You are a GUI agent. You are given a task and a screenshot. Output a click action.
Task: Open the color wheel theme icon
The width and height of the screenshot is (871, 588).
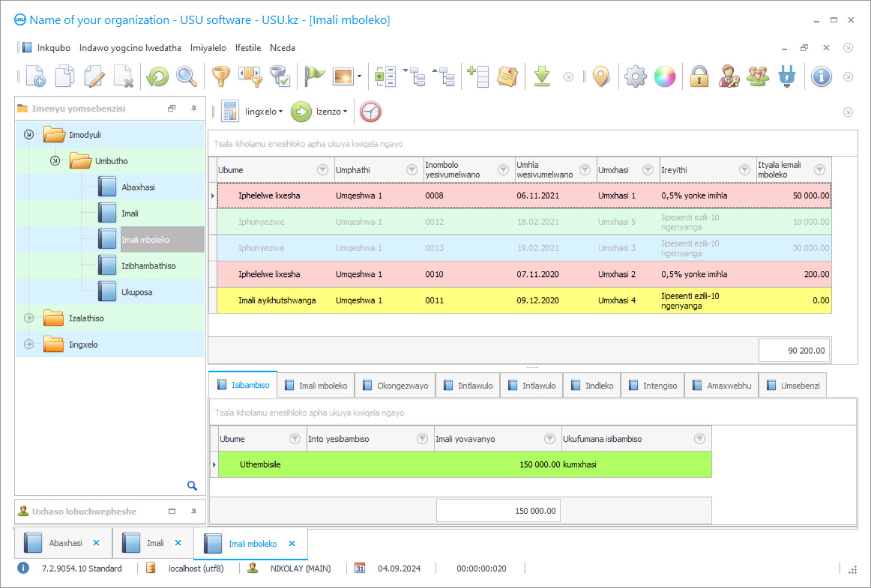click(x=664, y=77)
